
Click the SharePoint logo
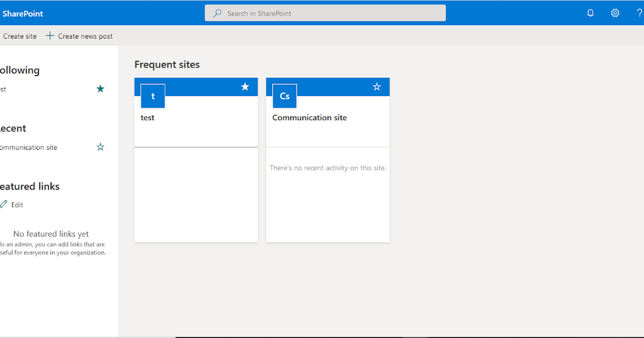23,12
